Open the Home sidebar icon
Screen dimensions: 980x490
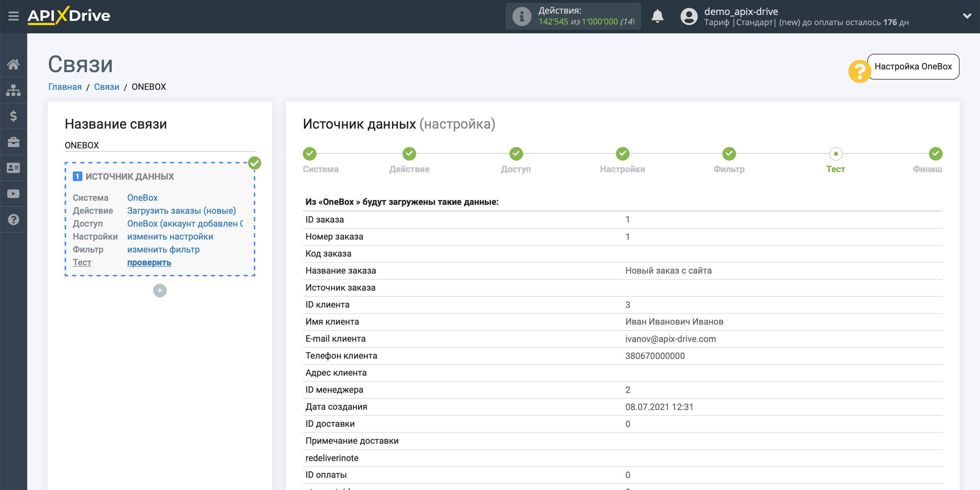click(13, 64)
